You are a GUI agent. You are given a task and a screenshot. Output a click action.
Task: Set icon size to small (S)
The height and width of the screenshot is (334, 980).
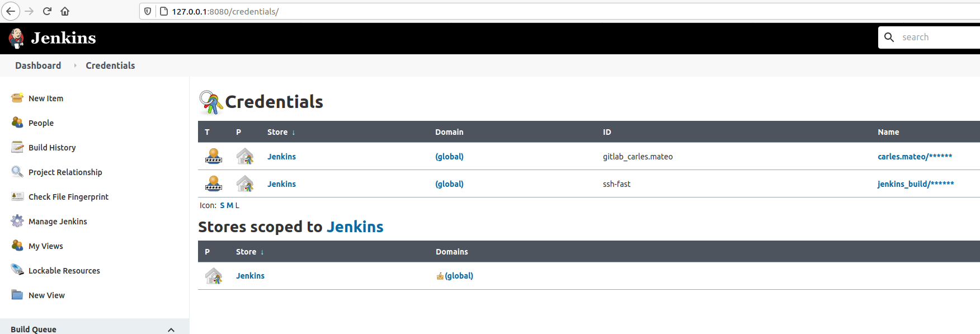[x=222, y=205]
